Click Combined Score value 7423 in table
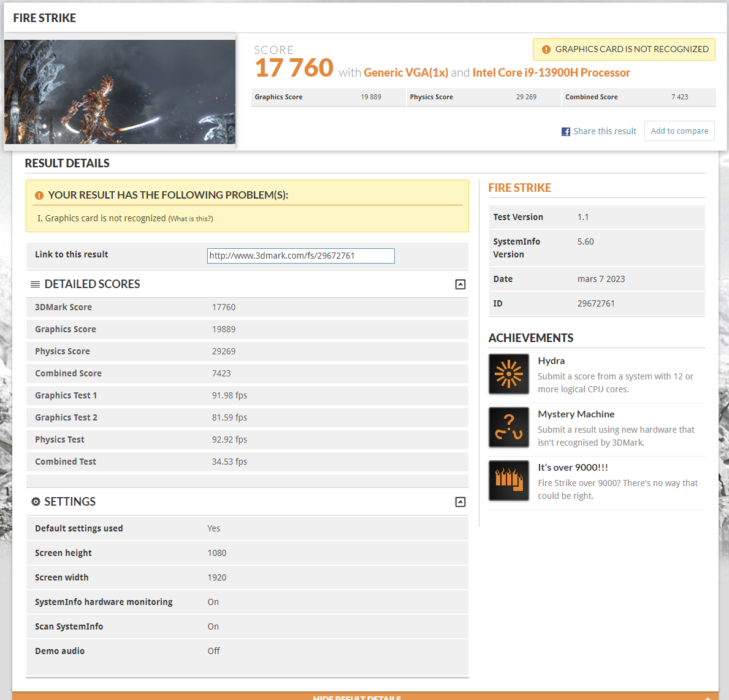Viewport: 729px width, 700px height. [x=221, y=373]
